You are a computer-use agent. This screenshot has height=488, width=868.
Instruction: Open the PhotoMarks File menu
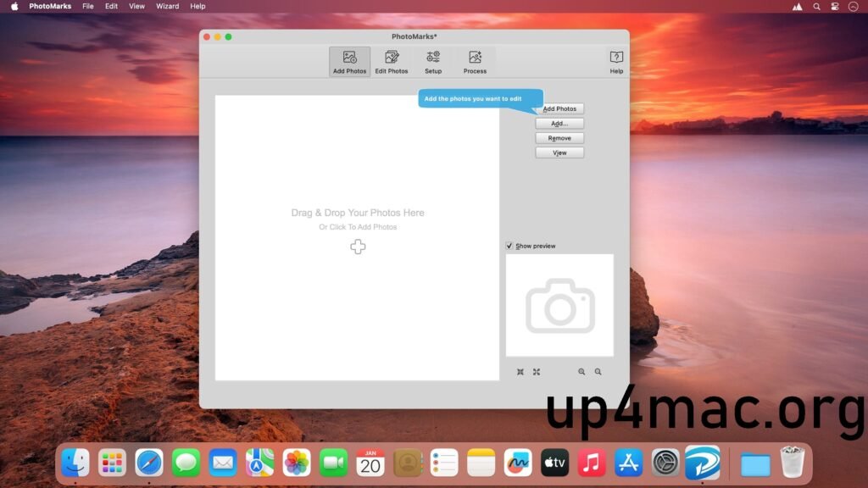click(87, 6)
